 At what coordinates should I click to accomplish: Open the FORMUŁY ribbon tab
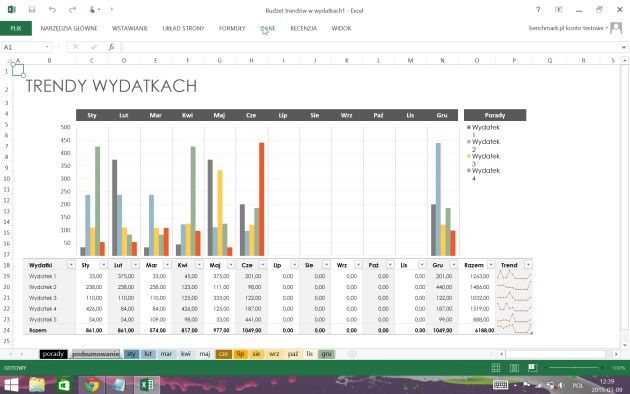tap(232, 28)
